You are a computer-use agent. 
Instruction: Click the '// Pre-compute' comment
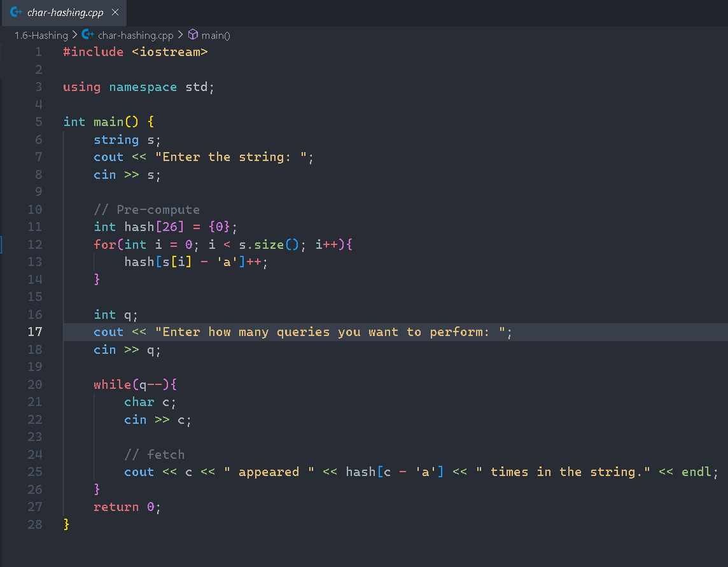[147, 210]
